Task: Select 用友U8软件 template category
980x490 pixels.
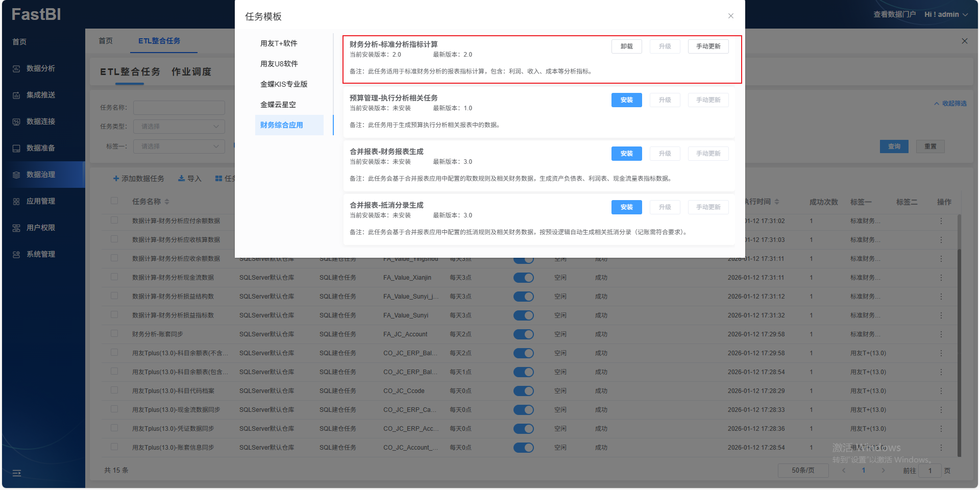Action: click(279, 64)
